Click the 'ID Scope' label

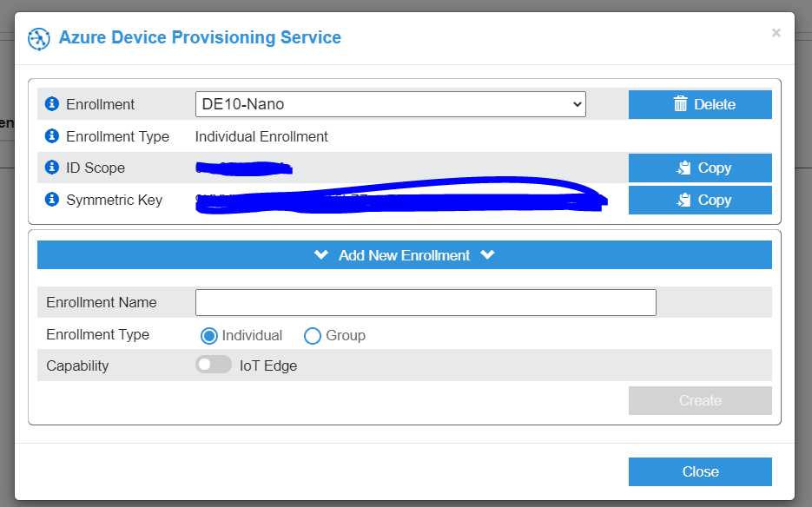coord(96,168)
